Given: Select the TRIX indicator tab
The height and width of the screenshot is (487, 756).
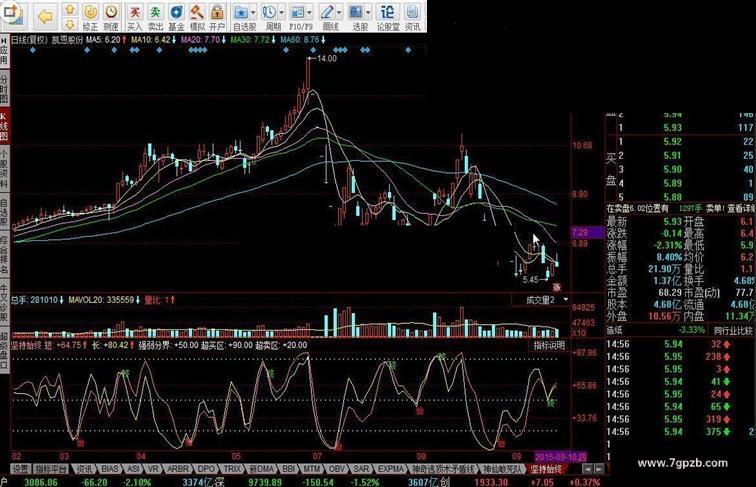Looking at the screenshot, I should [232, 469].
